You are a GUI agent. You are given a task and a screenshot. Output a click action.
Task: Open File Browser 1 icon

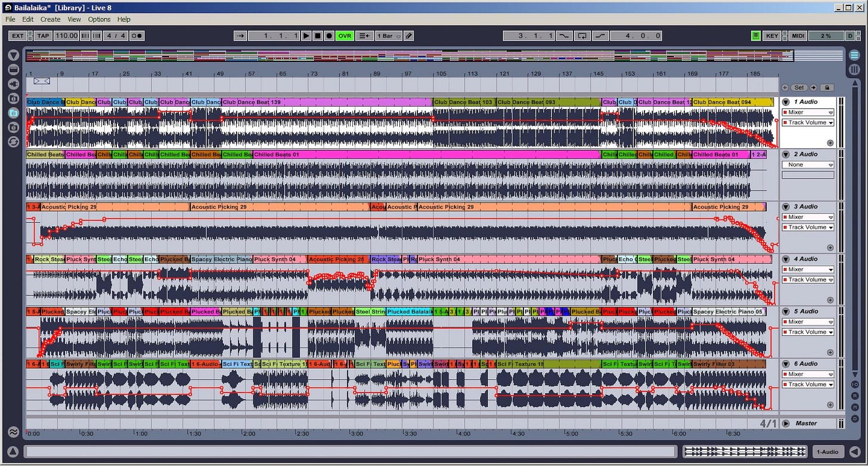click(14, 98)
